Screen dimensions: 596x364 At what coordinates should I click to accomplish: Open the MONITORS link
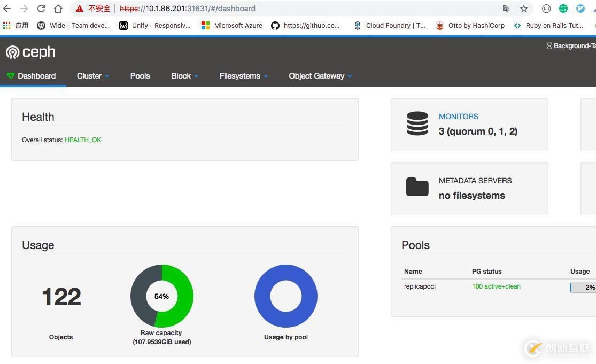(458, 117)
